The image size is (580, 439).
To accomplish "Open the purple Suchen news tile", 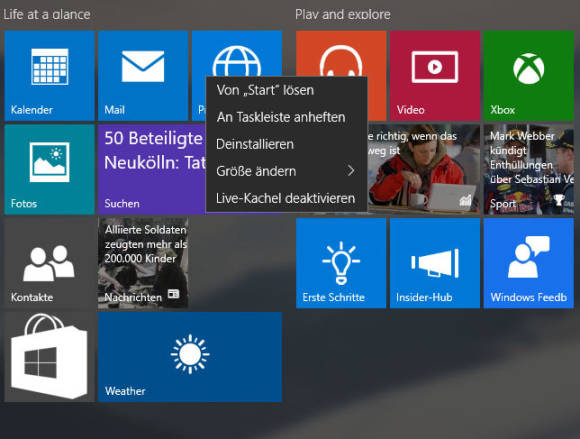I will (x=152, y=169).
